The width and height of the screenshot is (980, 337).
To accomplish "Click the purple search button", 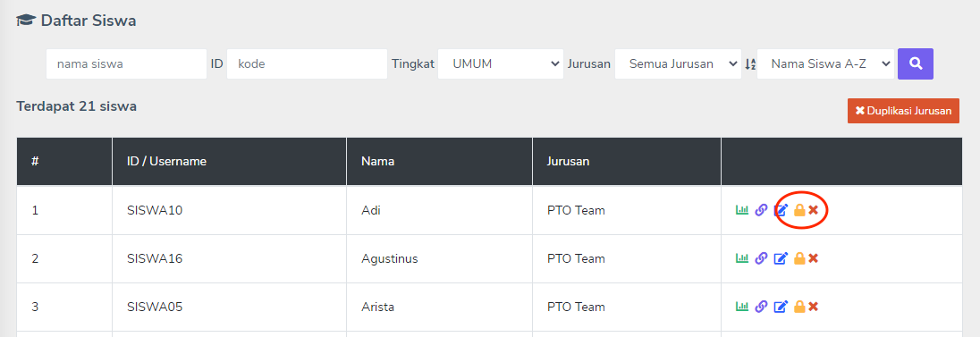I will (916, 63).
